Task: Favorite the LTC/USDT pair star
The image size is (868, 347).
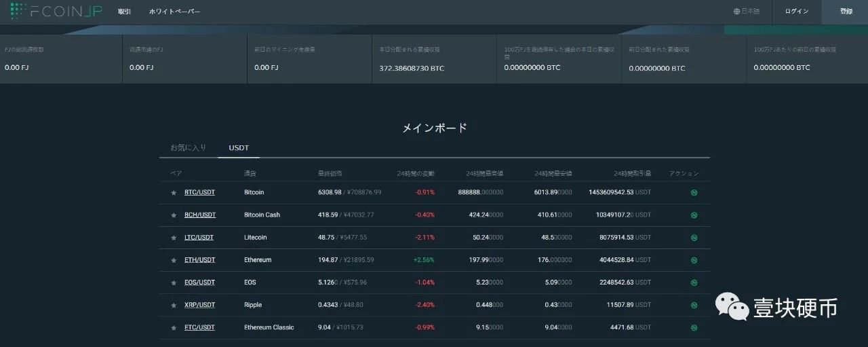Action: pyautogui.click(x=174, y=238)
